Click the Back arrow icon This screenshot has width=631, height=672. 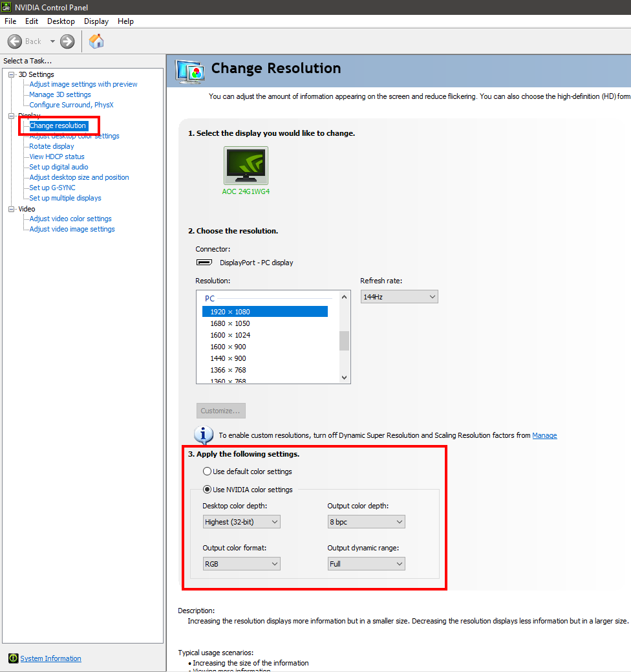coord(15,41)
